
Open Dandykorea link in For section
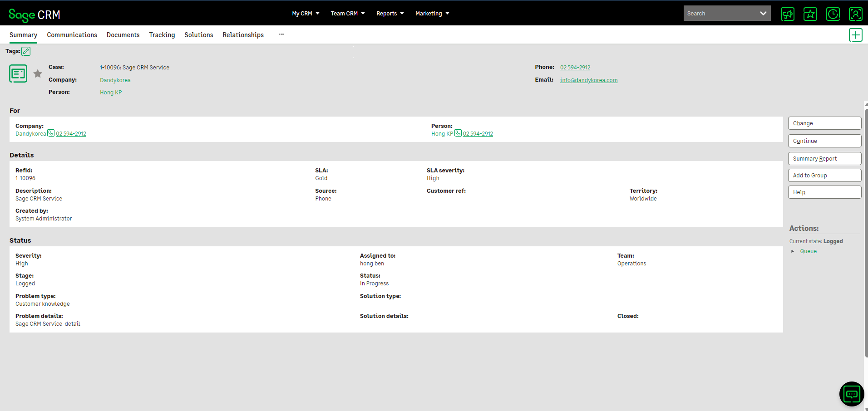(31, 134)
